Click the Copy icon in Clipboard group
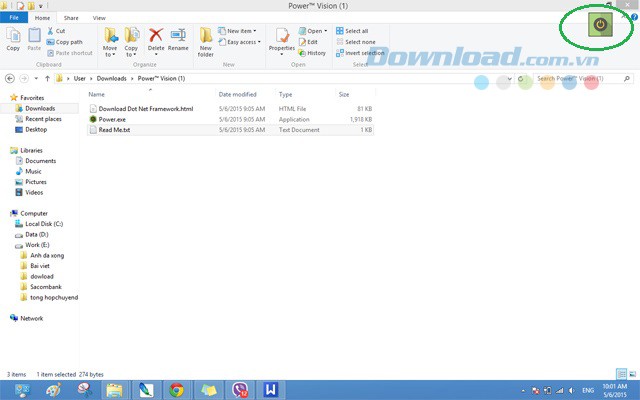 click(x=13, y=38)
